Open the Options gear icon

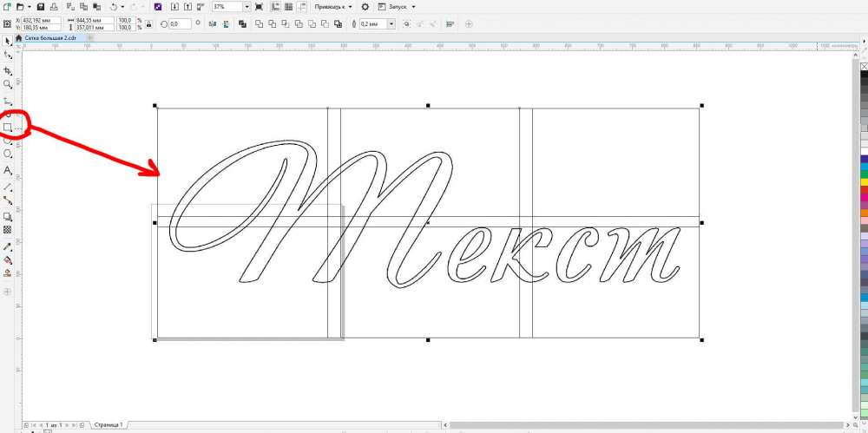point(365,6)
